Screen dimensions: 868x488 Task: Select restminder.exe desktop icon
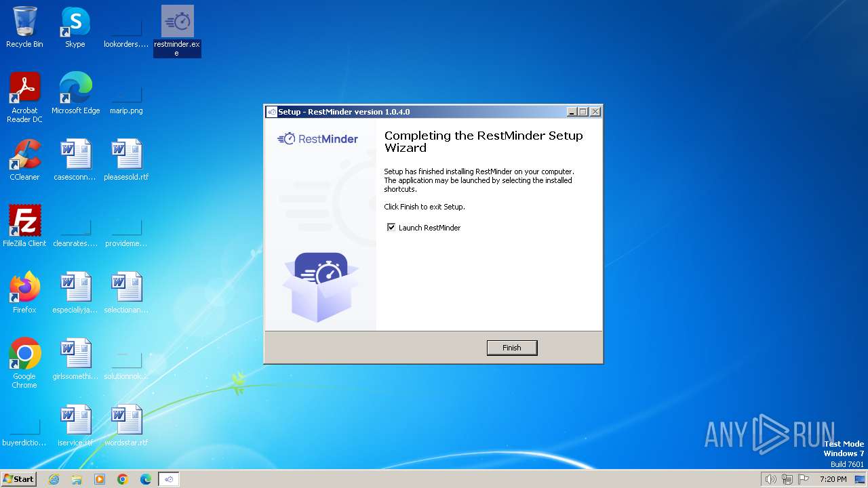[x=177, y=31]
